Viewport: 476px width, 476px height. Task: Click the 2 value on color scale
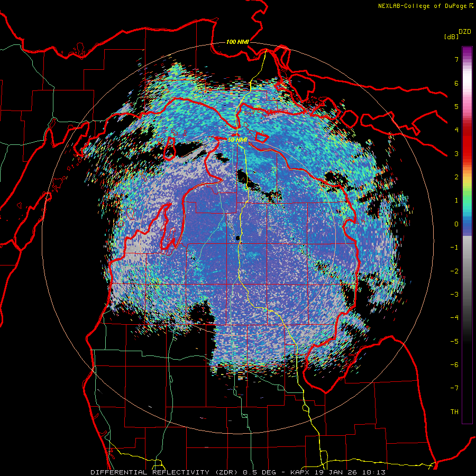[456, 177]
